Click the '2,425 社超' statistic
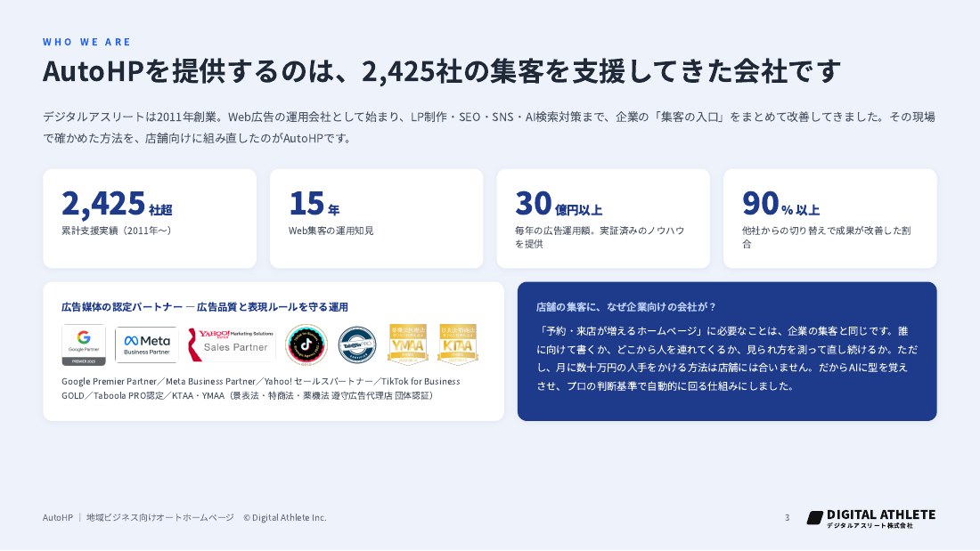 117,203
